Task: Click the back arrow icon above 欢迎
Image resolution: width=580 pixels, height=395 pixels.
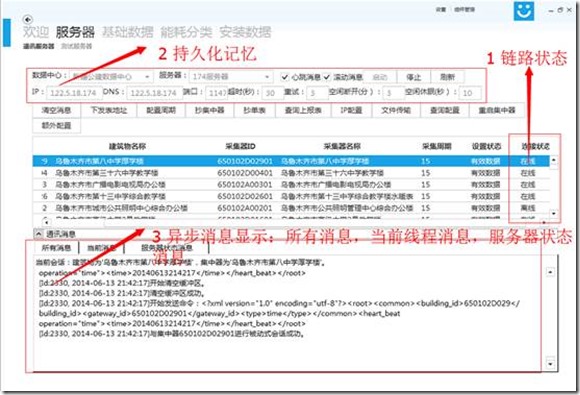Action: tap(28, 19)
